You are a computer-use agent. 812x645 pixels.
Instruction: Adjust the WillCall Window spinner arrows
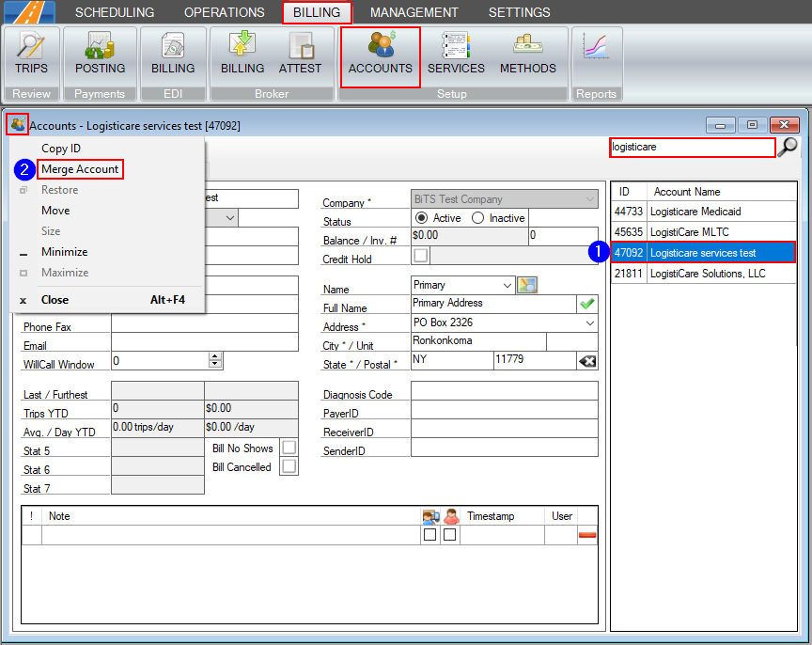coord(215,360)
